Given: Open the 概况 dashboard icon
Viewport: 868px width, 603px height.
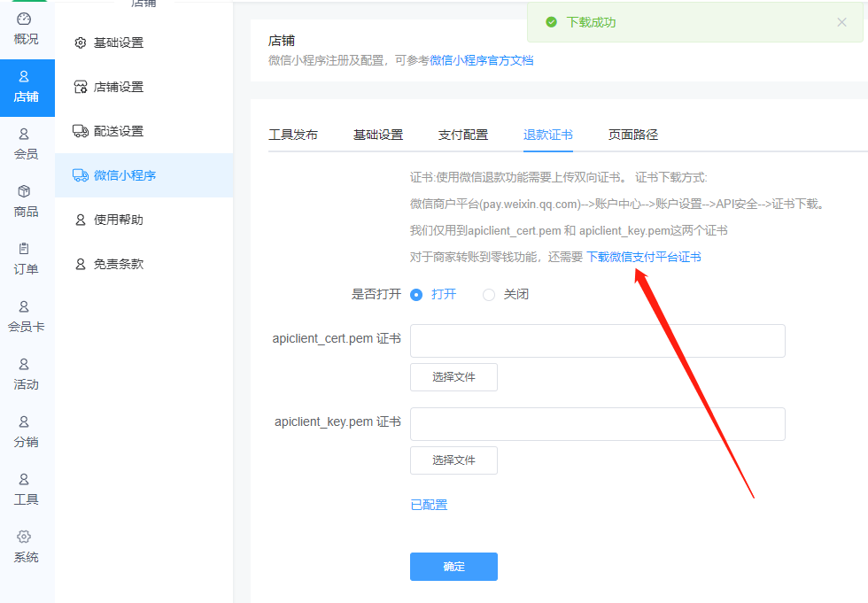Looking at the screenshot, I should (x=24, y=19).
